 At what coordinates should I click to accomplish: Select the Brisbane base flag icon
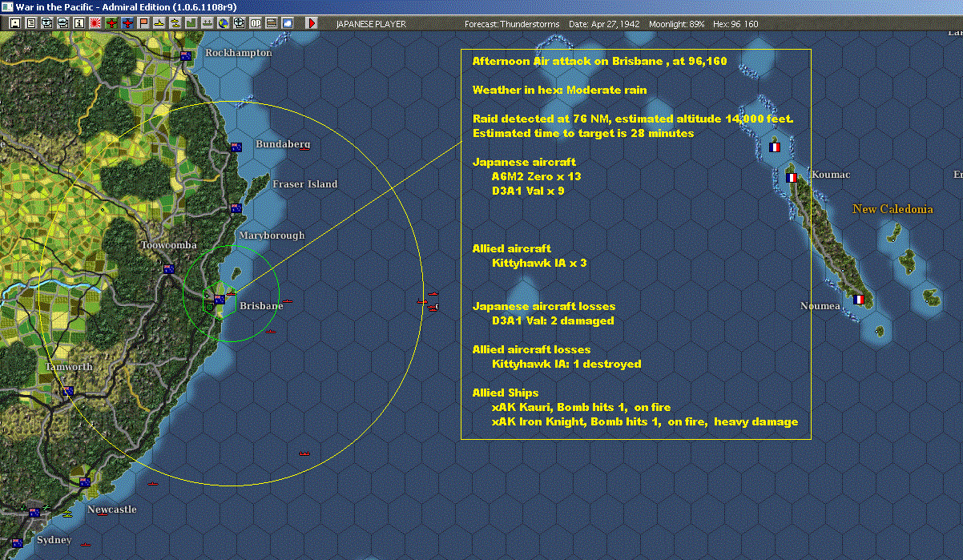pyautogui.click(x=219, y=300)
